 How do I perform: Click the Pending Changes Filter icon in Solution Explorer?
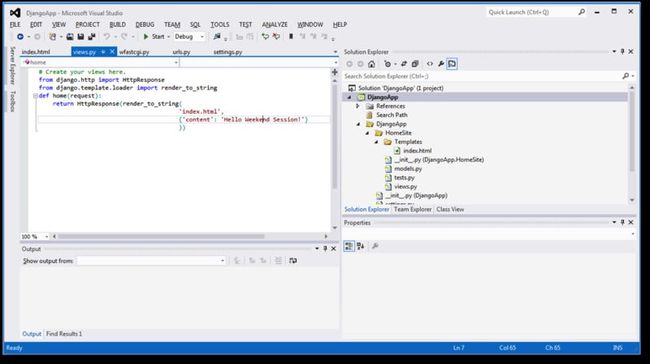click(x=388, y=64)
